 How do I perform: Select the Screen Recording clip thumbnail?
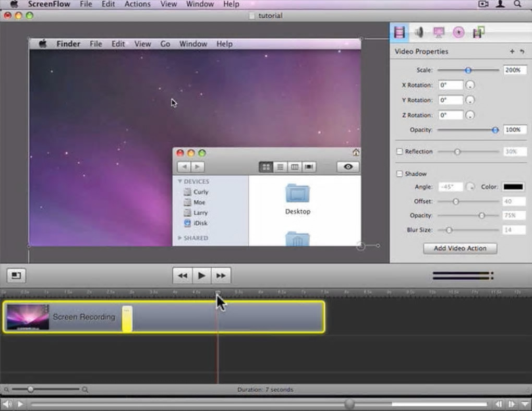pyautogui.click(x=28, y=317)
